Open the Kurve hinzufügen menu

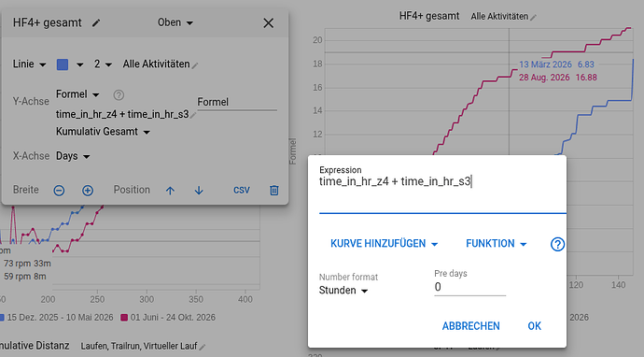click(x=384, y=244)
